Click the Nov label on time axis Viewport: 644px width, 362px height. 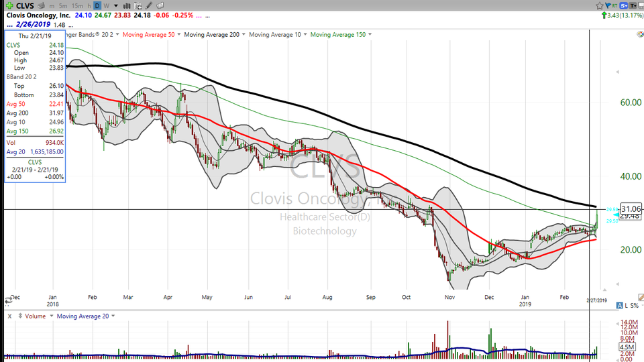point(449,297)
